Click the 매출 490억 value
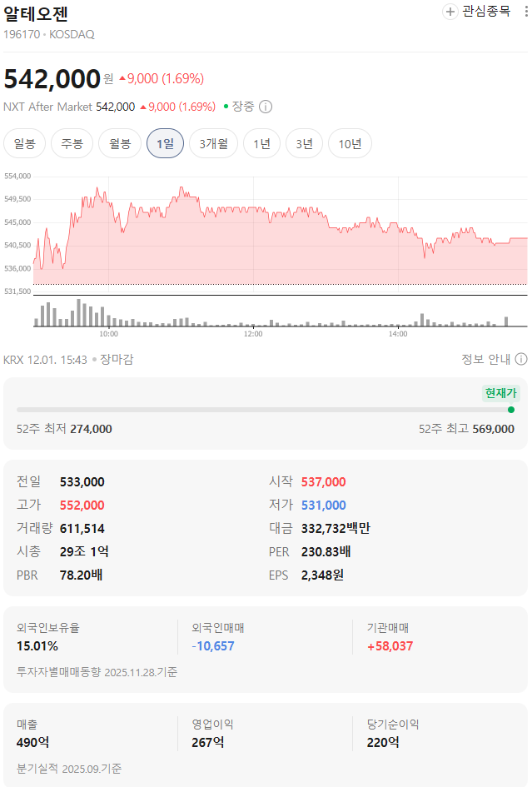This screenshot has width=532, height=787. pos(33,742)
